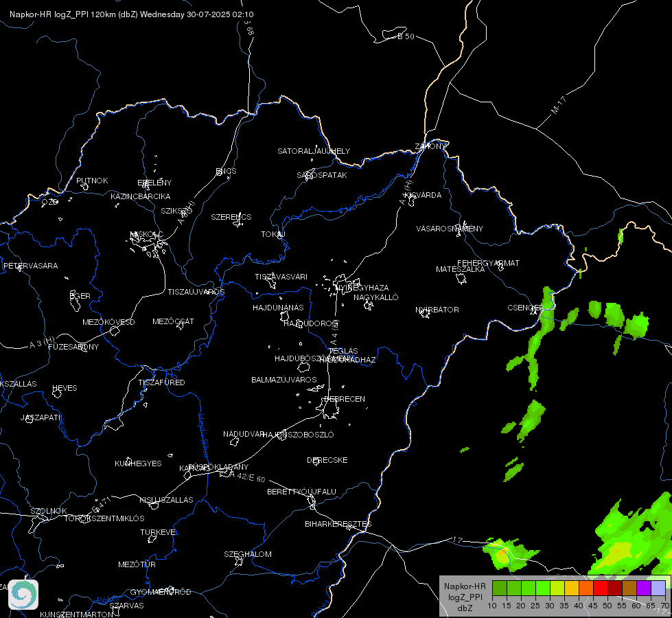672x618 pixels.
Task: Click the KISVÁRDA label
Action: tap(423, 195)
